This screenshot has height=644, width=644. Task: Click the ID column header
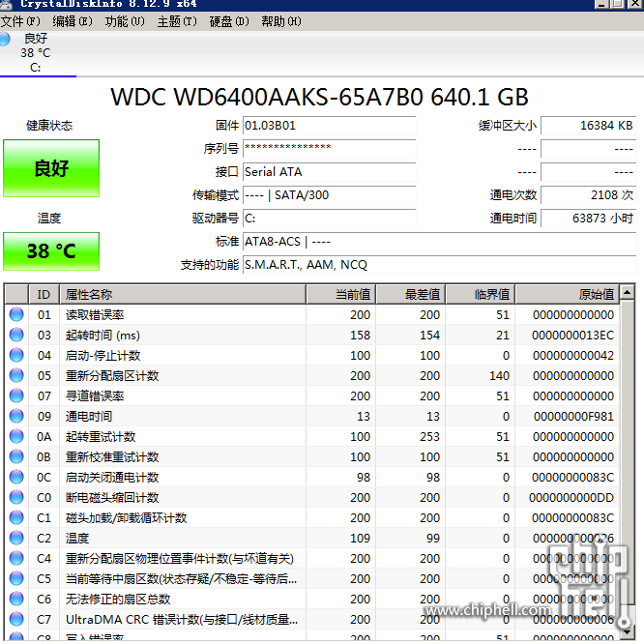pos(44,294)
